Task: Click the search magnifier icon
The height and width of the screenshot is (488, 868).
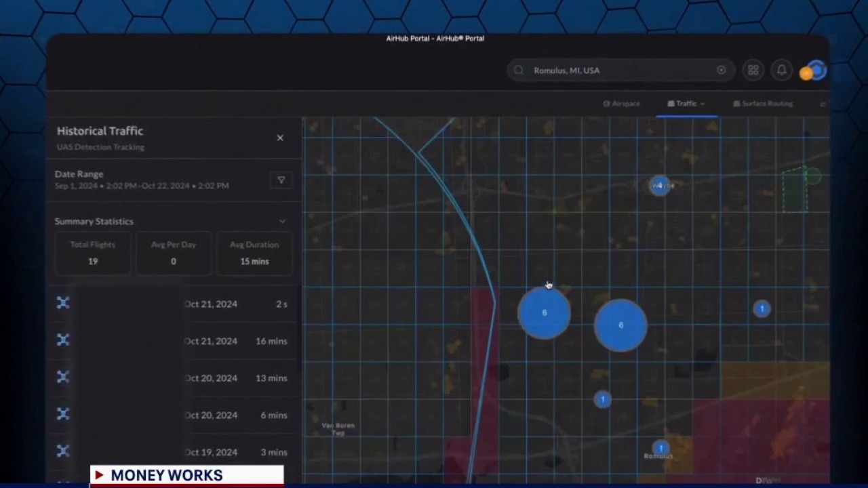Action: coord(519,70)
